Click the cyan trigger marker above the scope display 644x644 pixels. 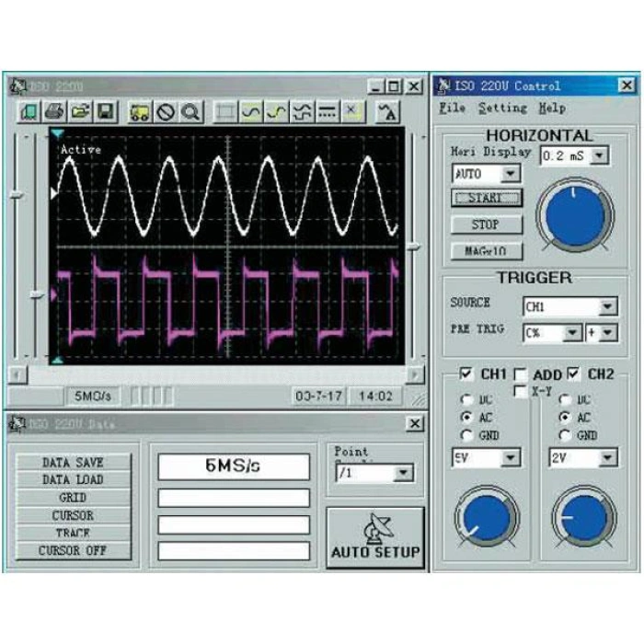[57, 133]
